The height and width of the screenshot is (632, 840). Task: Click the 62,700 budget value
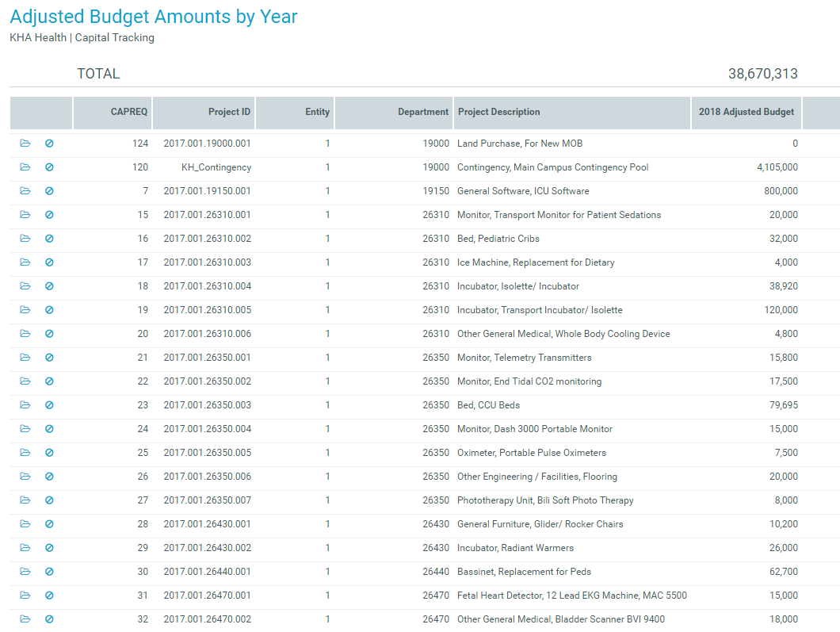[x=783, y=572]
